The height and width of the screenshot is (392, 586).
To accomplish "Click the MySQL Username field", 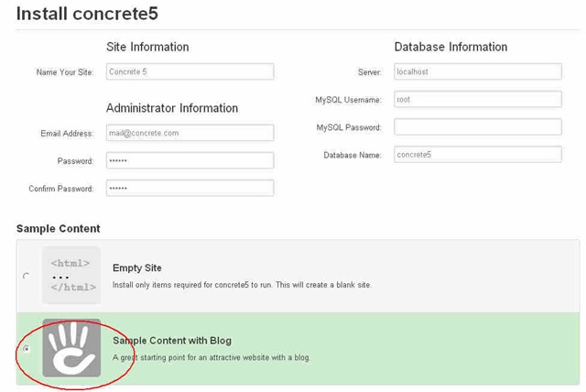I will tap(478, 99).
